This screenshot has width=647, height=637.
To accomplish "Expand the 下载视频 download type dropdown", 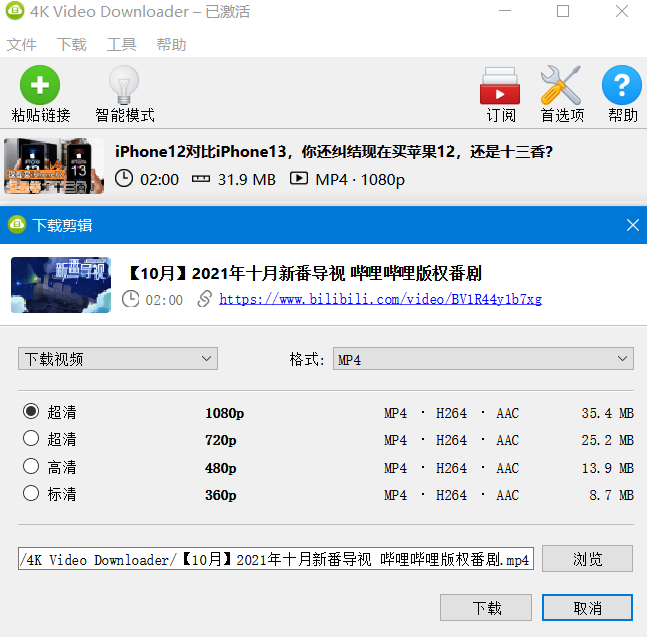I will click(118, 359).
